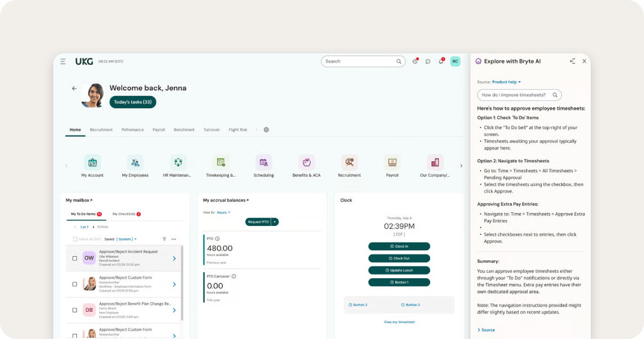Open the My Account tile
This screenshot has height=339, width=644.
[92, 167]
